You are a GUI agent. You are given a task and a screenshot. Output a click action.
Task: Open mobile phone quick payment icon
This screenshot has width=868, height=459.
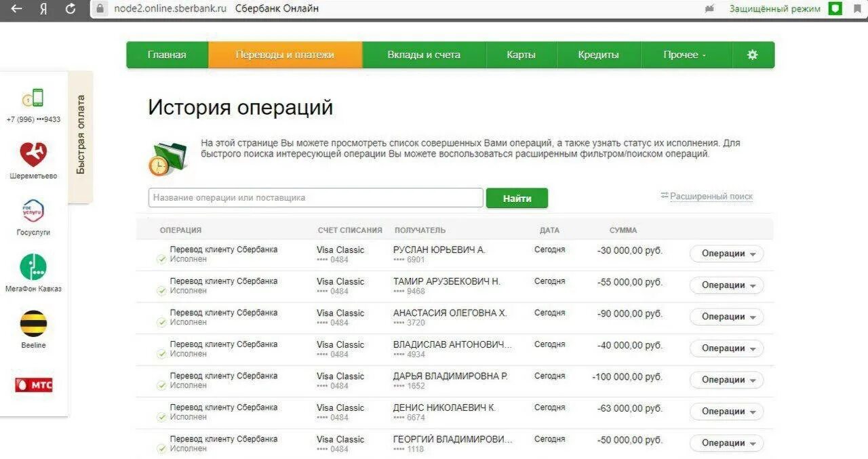pos(33,98)
